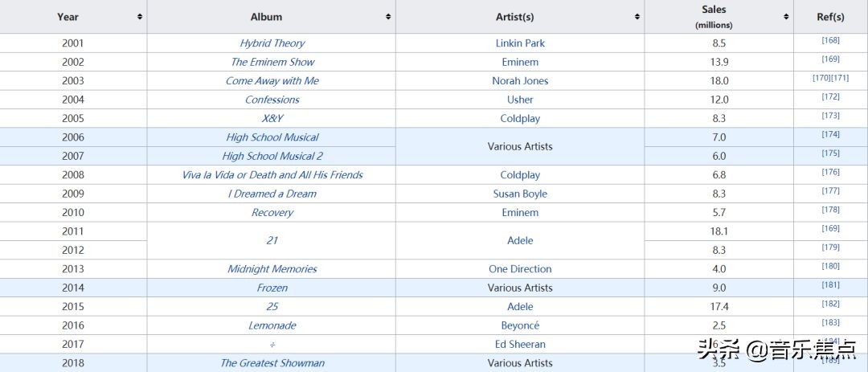Viewport: 868px width, 372px height.
Task: Open the Come Away with Me link
Action: coord(272,81)
